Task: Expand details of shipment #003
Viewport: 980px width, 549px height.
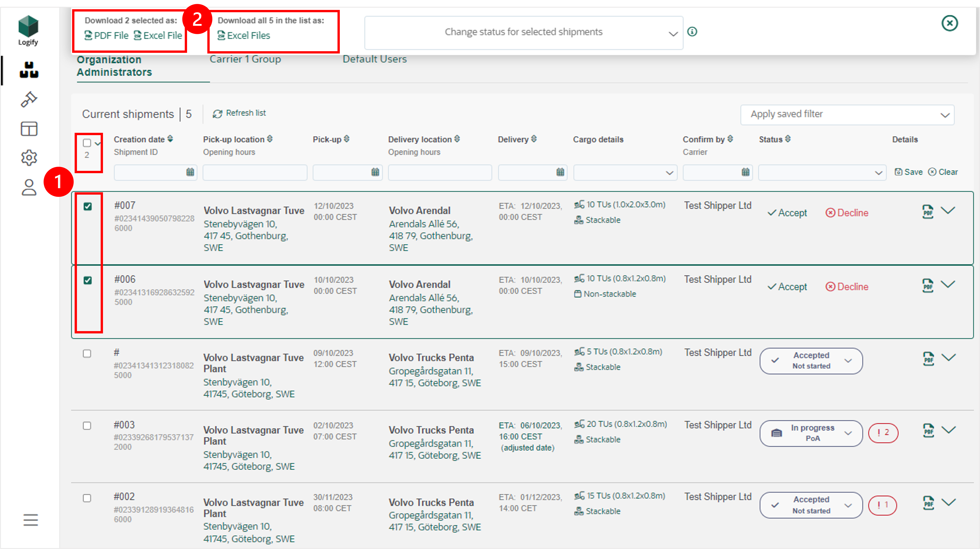Action: tap(949, 430)
